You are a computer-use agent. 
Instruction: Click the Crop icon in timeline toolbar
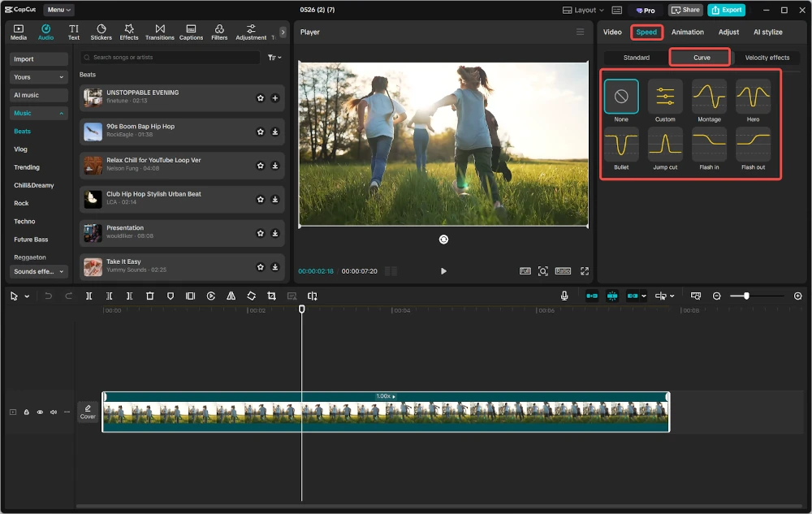(x=271, y=296)
